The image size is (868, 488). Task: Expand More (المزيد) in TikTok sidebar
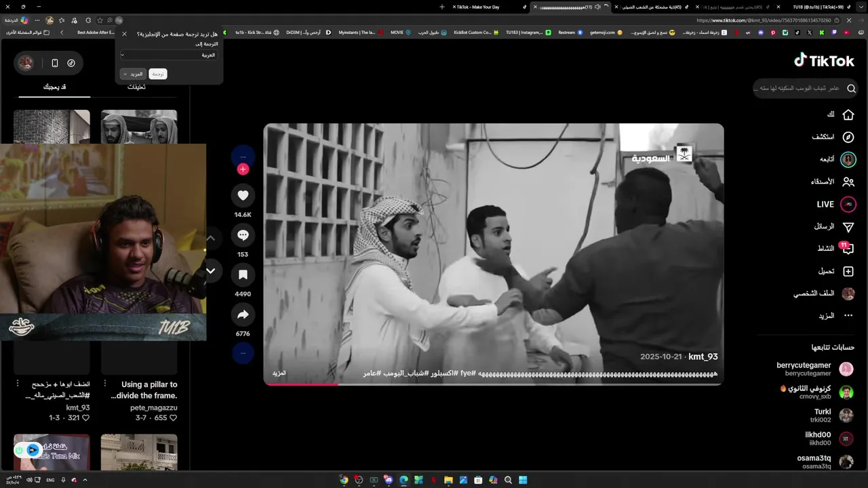835,316
